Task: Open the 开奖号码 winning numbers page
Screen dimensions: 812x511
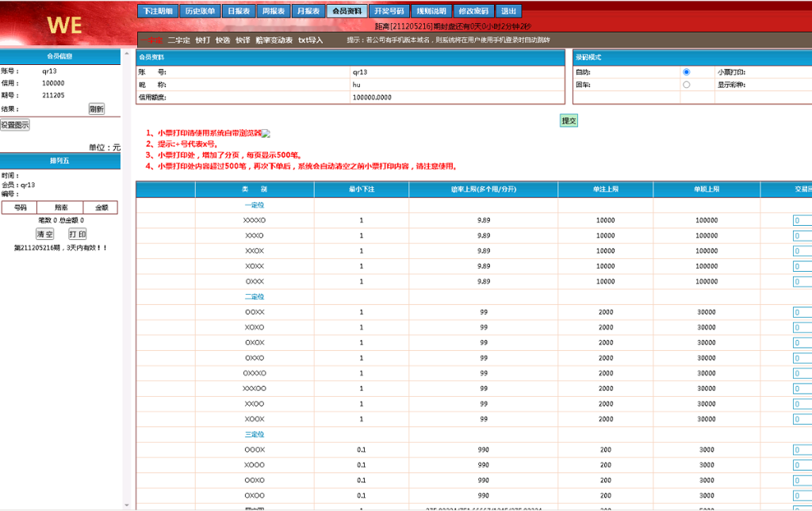Action: point(389,10)
